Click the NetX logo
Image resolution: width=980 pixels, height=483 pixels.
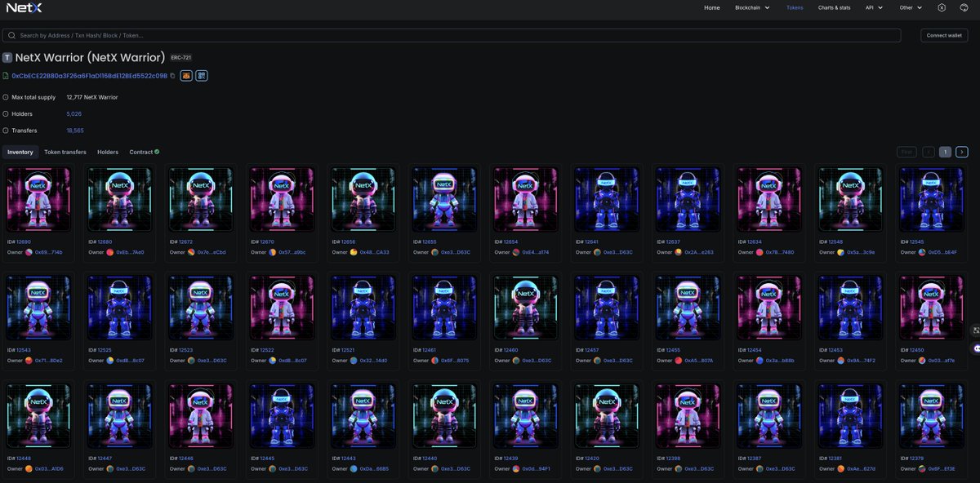click(x=24, y=8)
